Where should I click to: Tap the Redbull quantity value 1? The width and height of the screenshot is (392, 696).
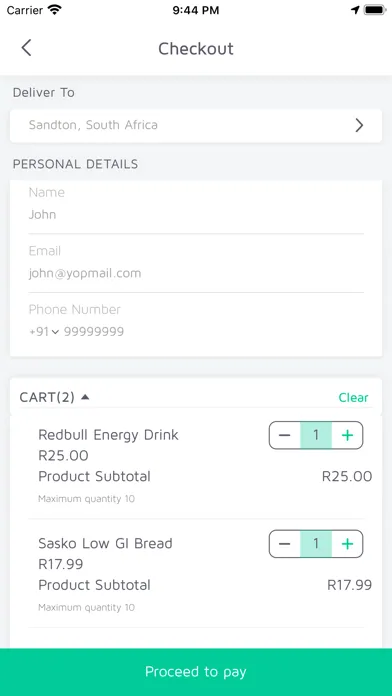pos(316,435)
